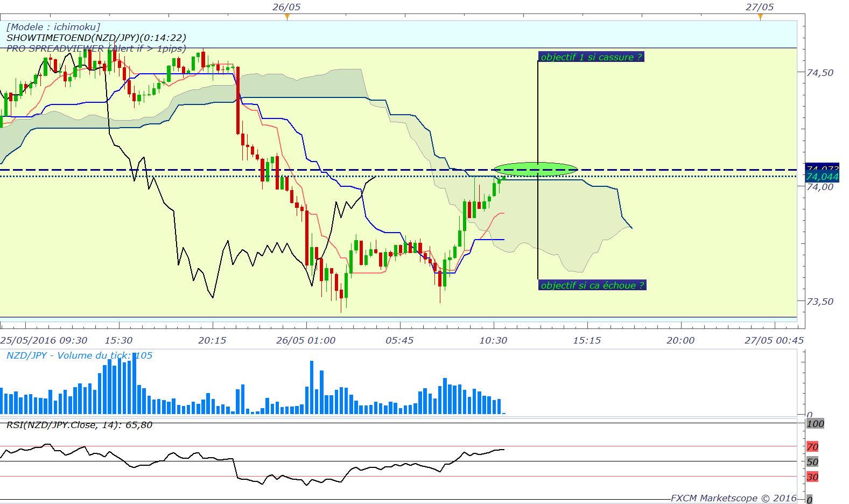The width and height of the screenshot is (849, 504).
Task: Select the RSI(NZD/JPY.Close, 14) label
Action: (x=80, y=425)
